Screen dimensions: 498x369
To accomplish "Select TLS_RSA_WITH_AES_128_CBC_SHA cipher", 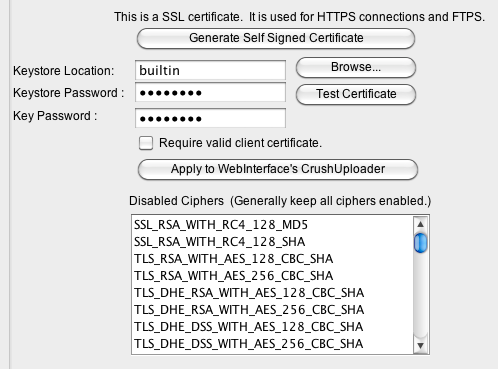I will click(x=272, y=259).
